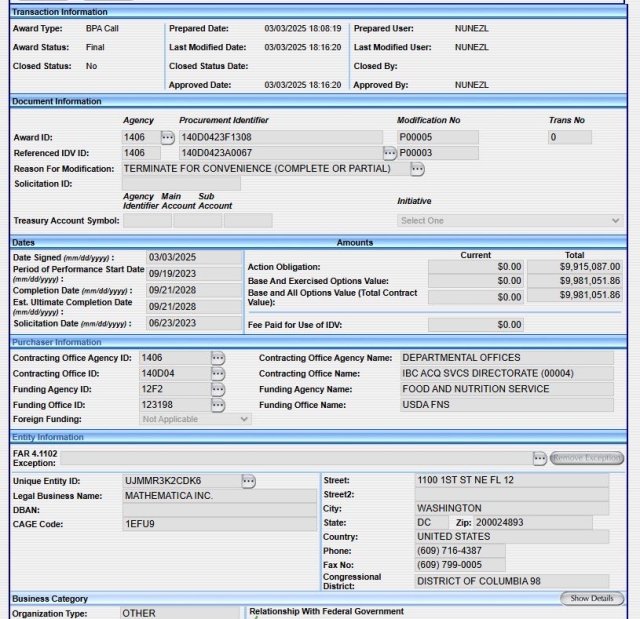Expand the Initiative 'Select One' dropdown
640x619 pixels.
click(x=509, y=220)
